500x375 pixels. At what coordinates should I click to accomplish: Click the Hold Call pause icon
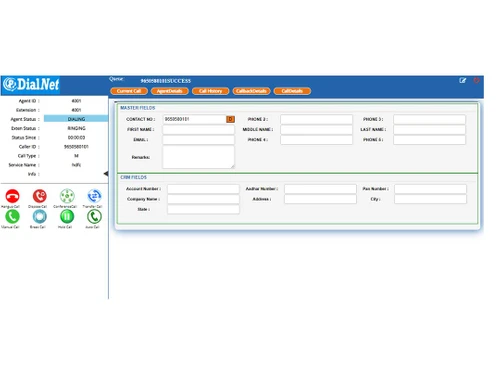[x=67, y=217]
